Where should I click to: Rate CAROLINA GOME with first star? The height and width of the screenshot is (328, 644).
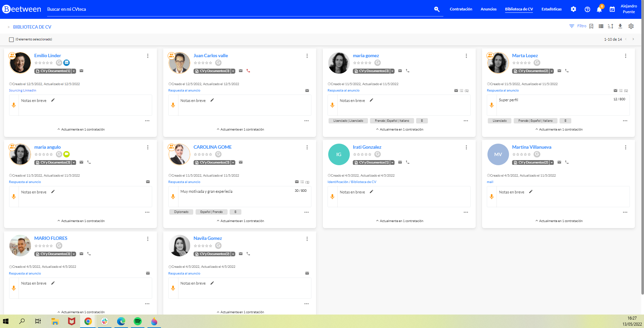pyautogui.click(x=196, y=154)
